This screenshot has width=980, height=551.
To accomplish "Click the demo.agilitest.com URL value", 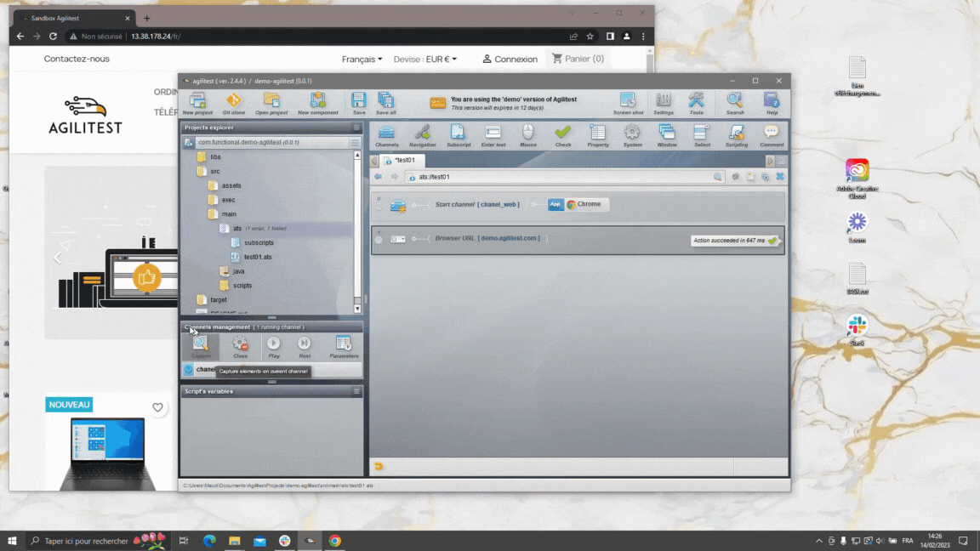I will (x=509, y=238).
